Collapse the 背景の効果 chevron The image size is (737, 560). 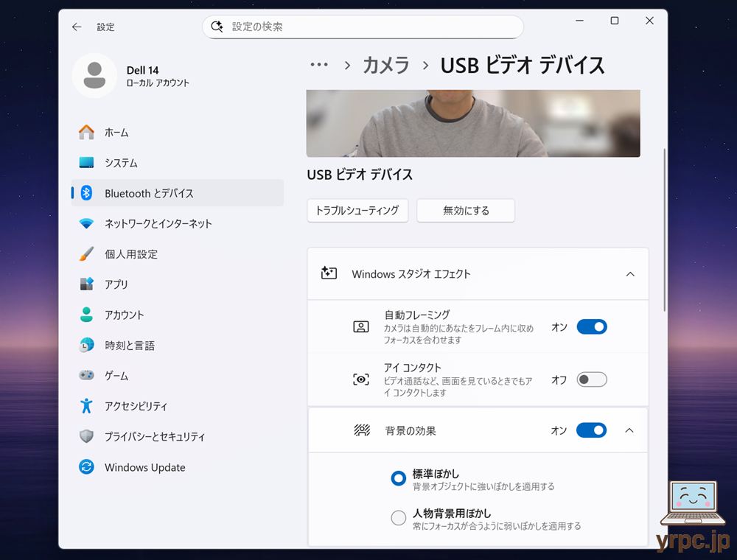629,430
